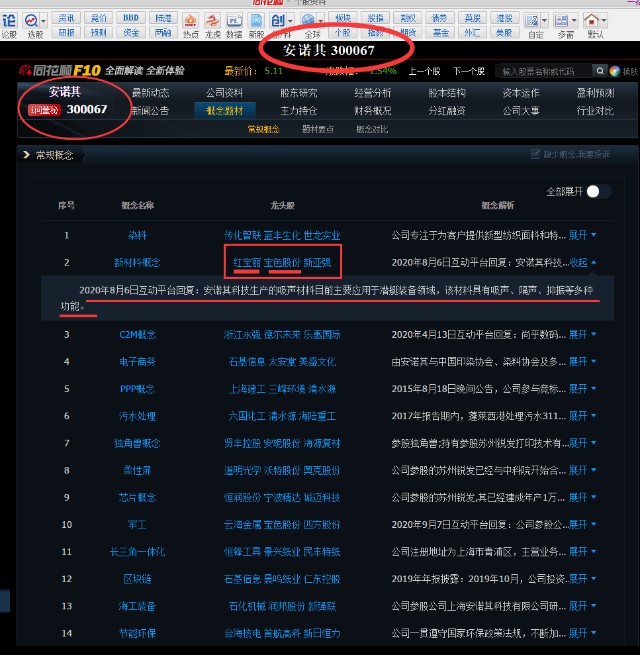Click the 板块 toolbar button
This screenshot has width=640, height=655.
click(x=343, y=18)
